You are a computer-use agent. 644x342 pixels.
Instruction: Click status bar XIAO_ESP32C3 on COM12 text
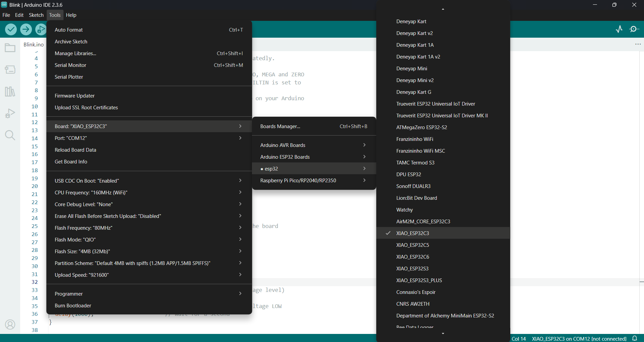coord(579,339)
